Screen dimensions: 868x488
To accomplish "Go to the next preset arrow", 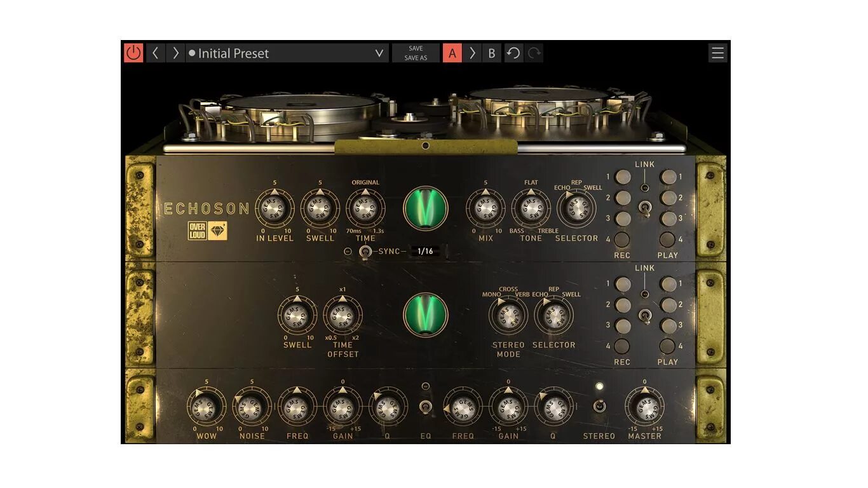I will coord(175,53).
